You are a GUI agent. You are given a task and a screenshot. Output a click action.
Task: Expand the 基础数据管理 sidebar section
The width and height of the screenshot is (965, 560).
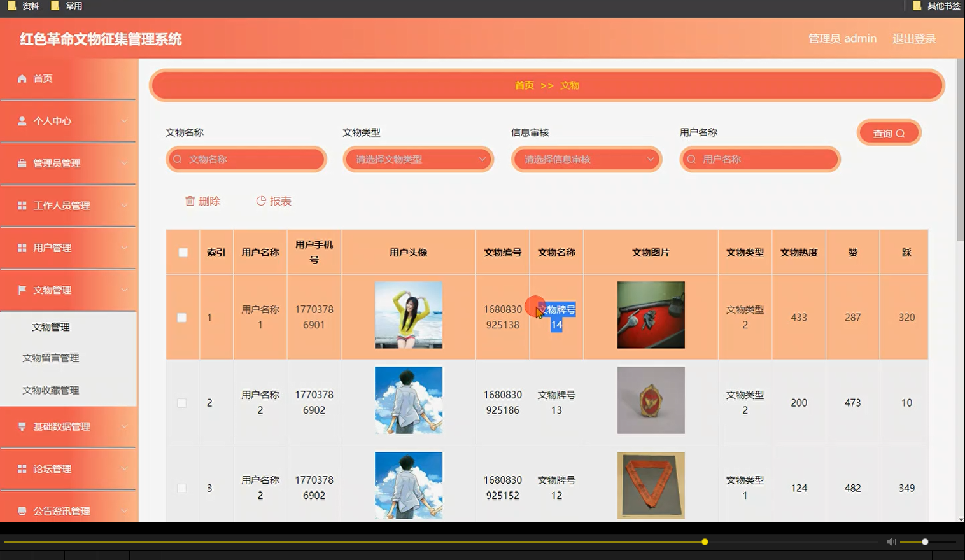point(64,426)
